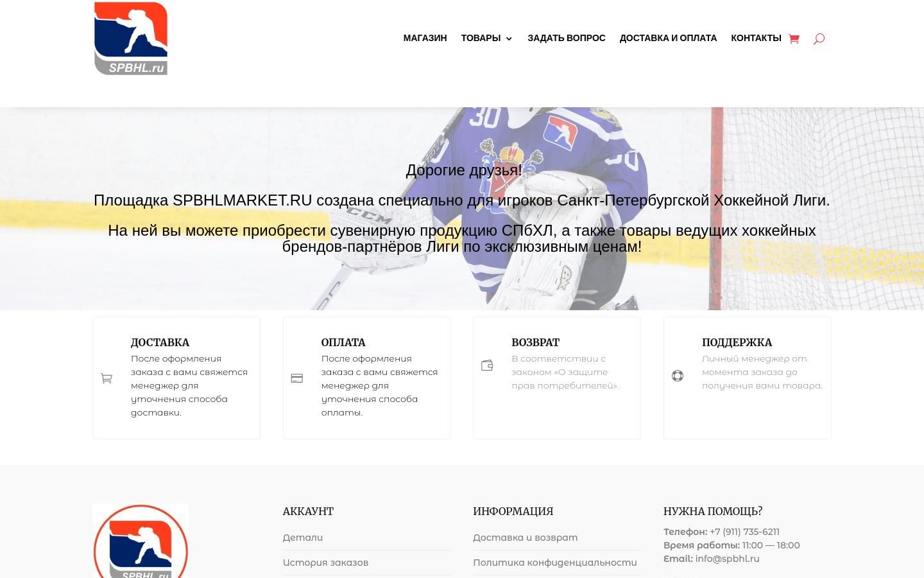The image size is (924, 578).
Task: Click the ПОДДЕРЖКА card heading
Action: [x=737, y=342]
